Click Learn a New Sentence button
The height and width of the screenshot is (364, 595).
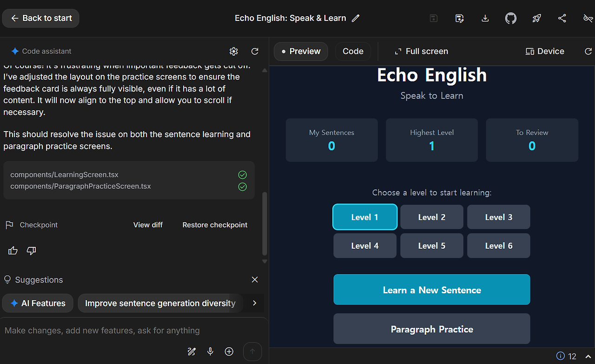point(432,290)
